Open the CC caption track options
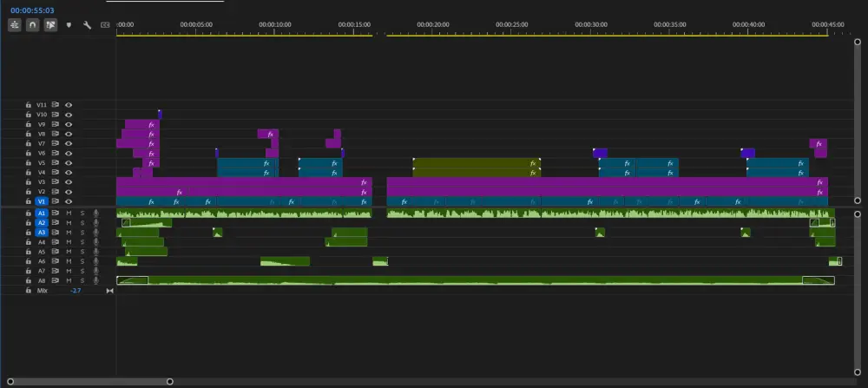Image resolution: width=868 pixels, height=388 pixels. coord(105,25)
